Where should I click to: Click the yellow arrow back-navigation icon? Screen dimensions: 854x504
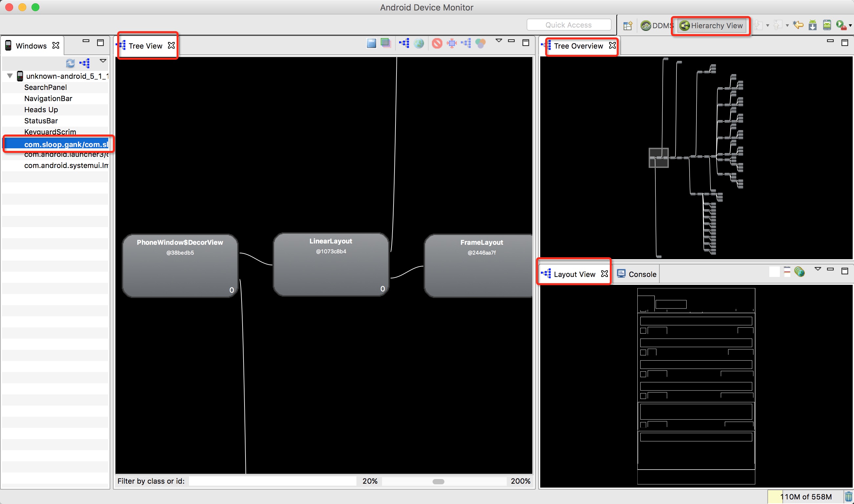pos(798,25)
